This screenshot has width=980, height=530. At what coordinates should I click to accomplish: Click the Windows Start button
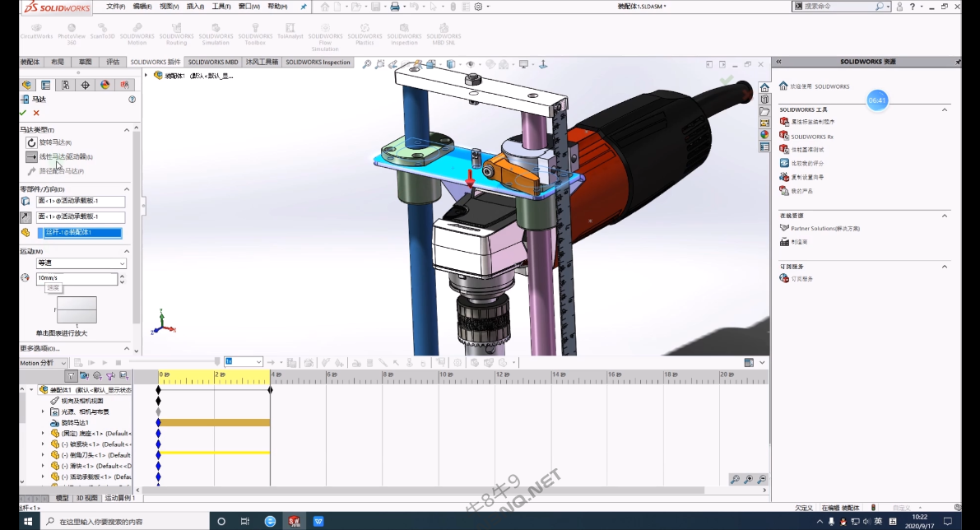click(28, 521)
